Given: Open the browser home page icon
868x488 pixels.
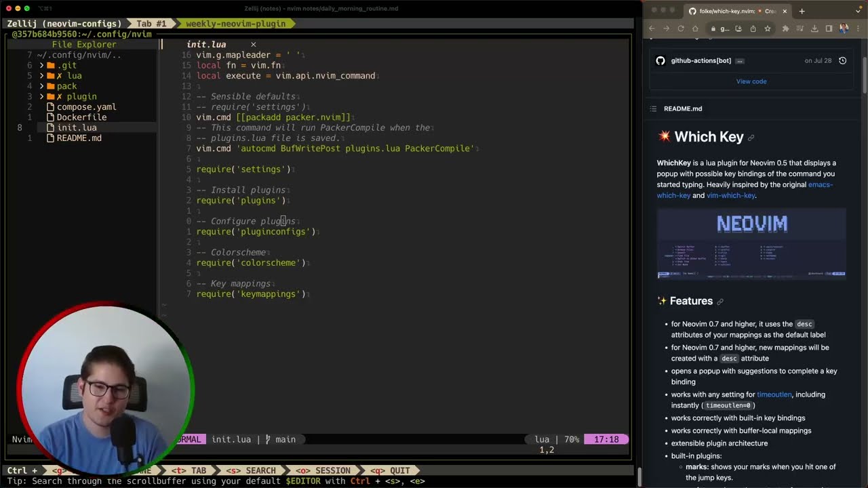Looking at the screenshot, I should 695,28.
